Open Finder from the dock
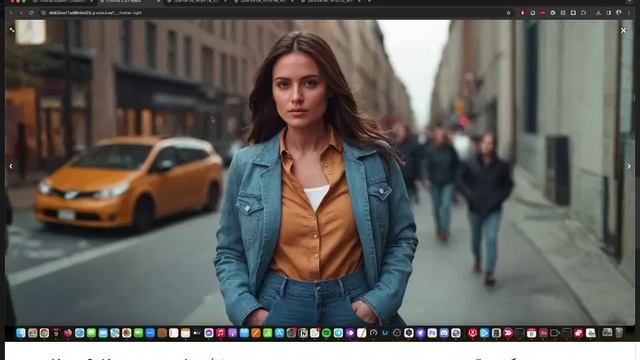640x360 pixels. [21, 333]
